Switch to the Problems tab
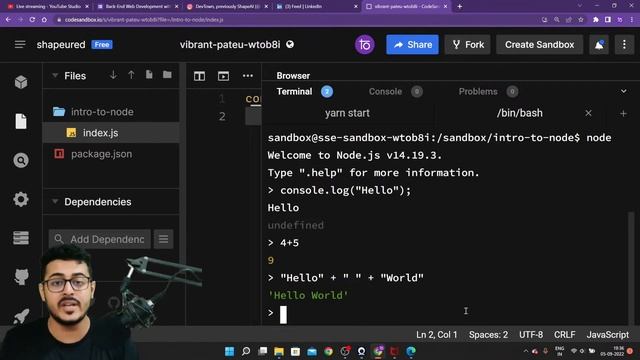The height and width of the screenshot is (360, 640). [x=478, y=91]
